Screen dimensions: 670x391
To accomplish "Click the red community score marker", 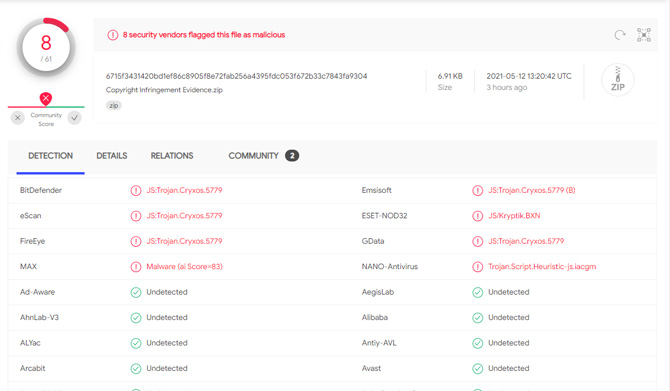I will [x=46, y=99].
